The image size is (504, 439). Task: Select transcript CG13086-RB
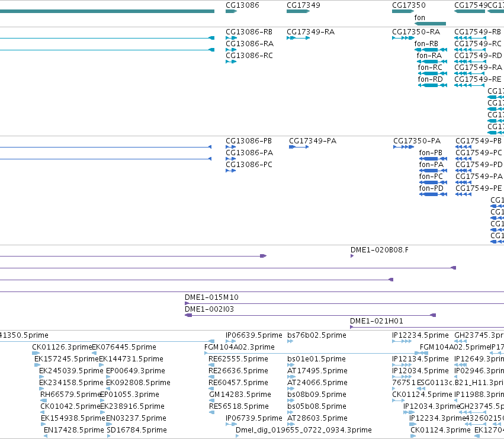(x=249, y=32)
